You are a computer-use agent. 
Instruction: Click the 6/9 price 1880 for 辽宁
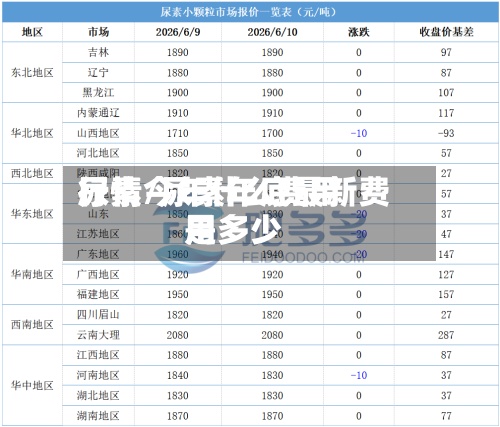tap(178, 73)
